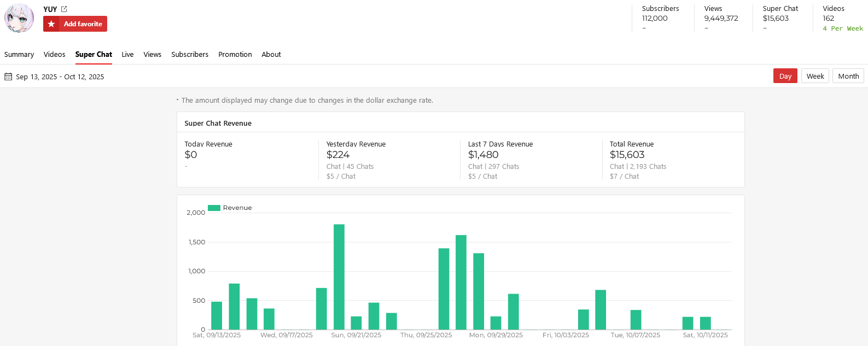The height and width of the screenshot is (346, 868).
Task: Select the Super Chat tab
Action: (94, 55)
